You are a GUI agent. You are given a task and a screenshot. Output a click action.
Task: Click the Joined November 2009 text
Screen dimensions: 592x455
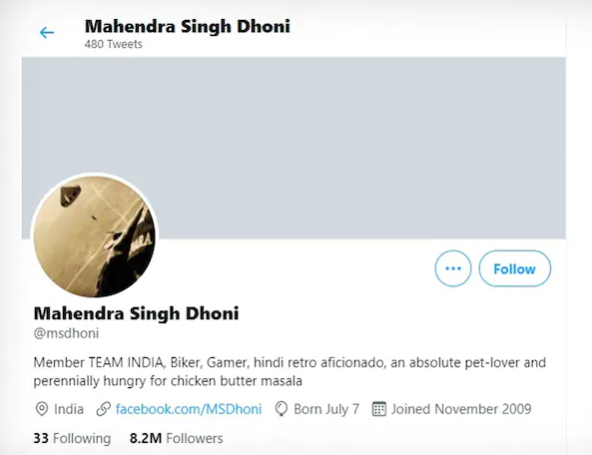tap(461, 409)
